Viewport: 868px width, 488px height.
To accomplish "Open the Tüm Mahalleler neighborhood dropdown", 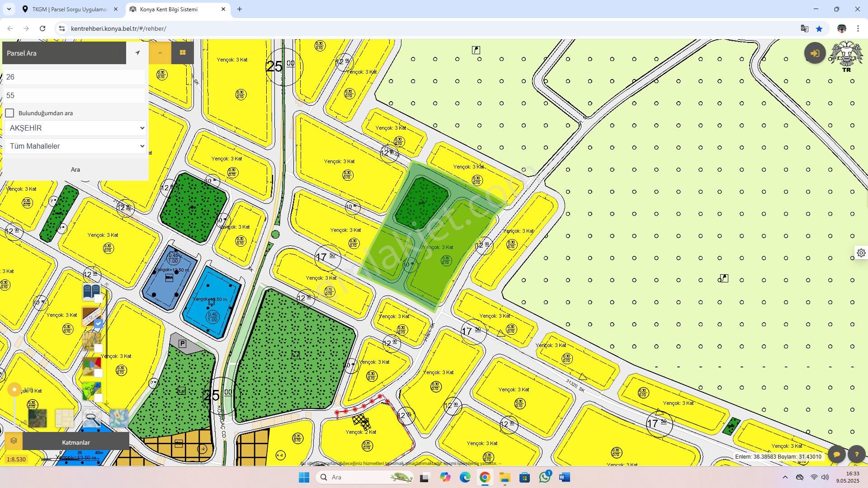I will [x=75, y=146].
